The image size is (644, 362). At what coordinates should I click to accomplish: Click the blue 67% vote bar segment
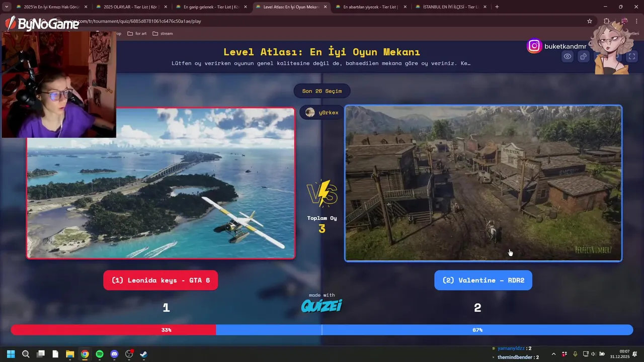pos(425,330)
